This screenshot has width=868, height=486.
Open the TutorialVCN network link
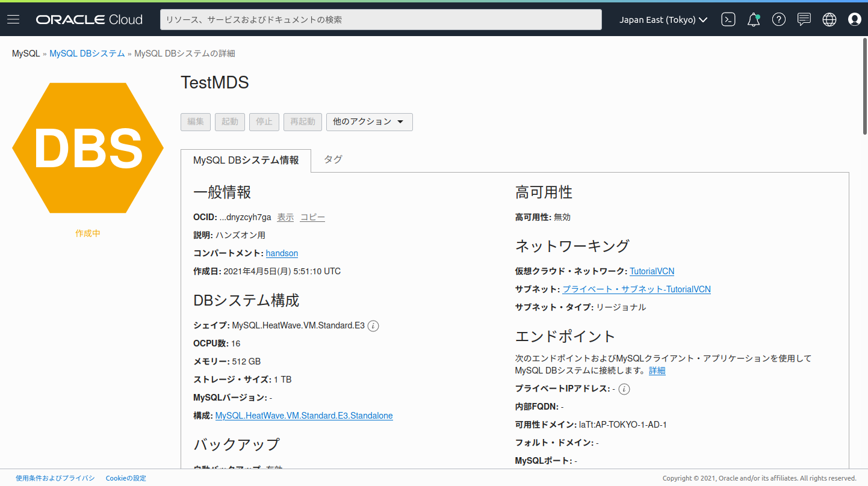coord(652,271)
